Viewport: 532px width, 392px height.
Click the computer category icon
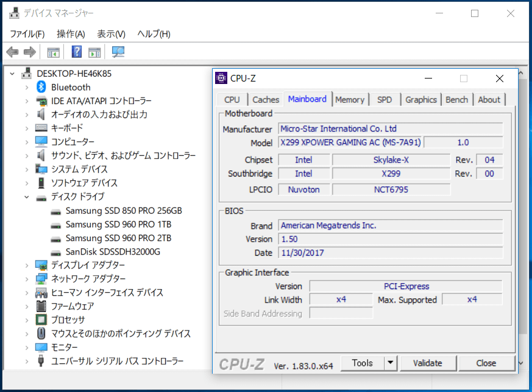[x=41, y=142]
